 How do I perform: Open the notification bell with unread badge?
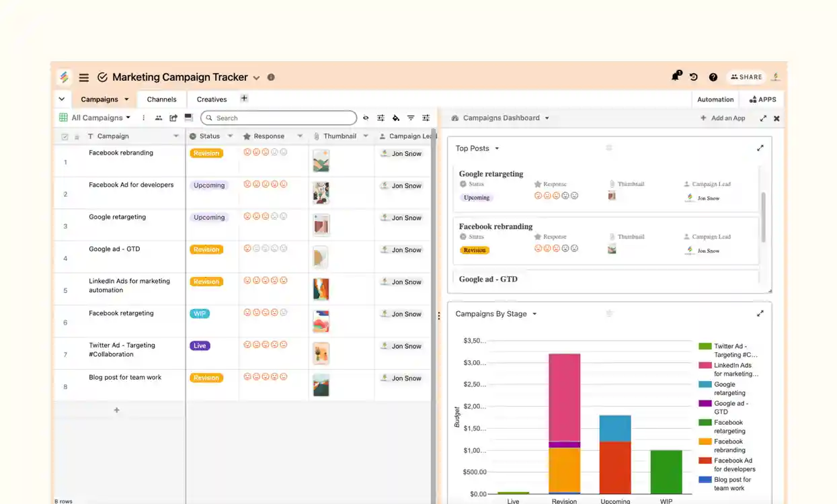pos(675,77)
